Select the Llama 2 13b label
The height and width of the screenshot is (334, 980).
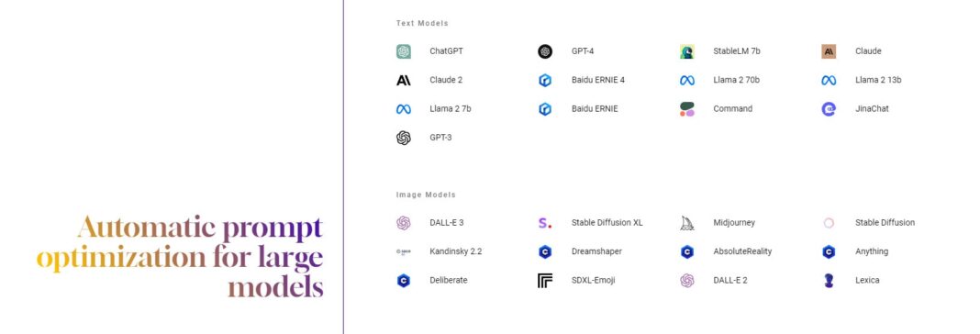[878, 80]
